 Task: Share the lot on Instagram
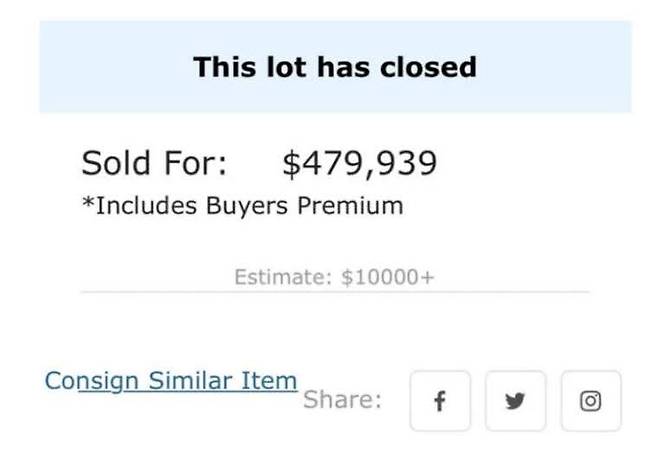click(591, 401)
